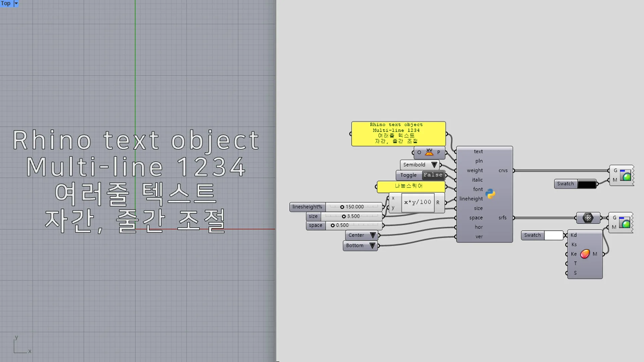644x362 pixels.
Task: Click the yellow multi-line text panel
Action: [398, 133]
